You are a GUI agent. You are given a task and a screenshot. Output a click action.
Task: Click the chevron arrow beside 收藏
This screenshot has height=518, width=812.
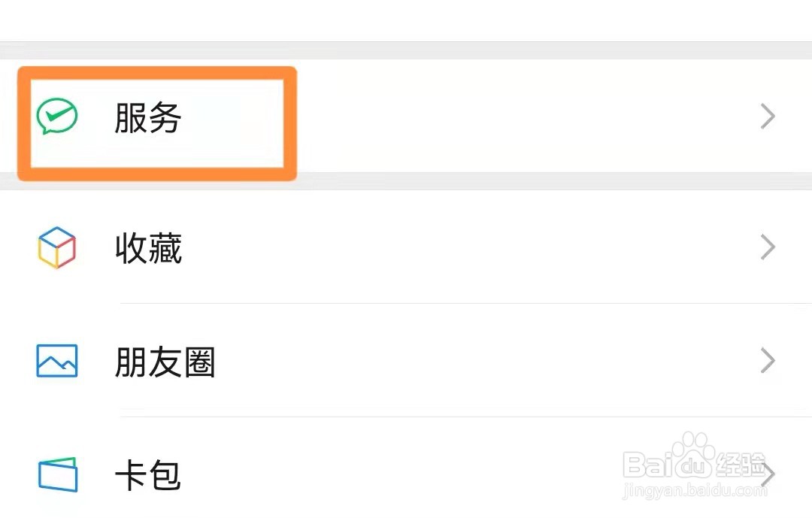pos(767,247)
